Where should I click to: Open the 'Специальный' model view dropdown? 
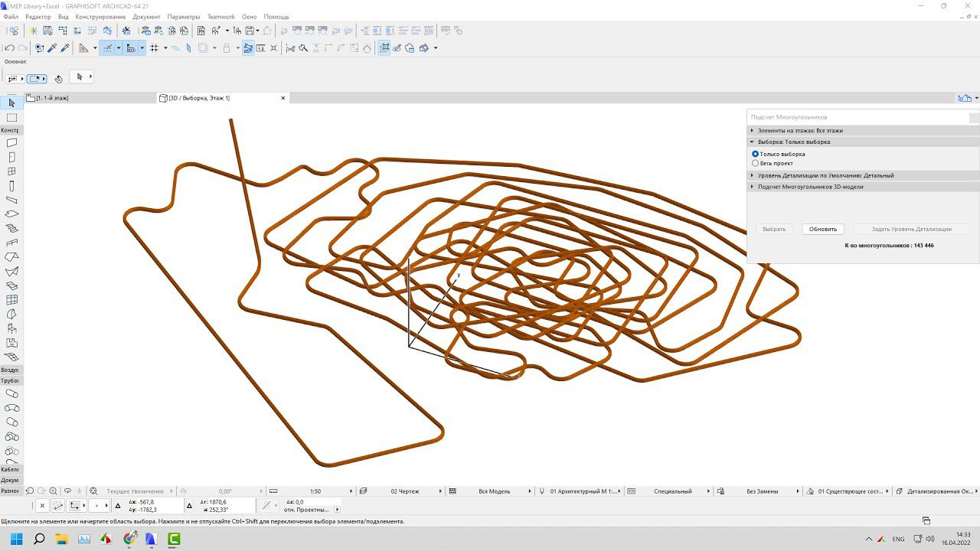pyautogui.click(x=669, y=491)
